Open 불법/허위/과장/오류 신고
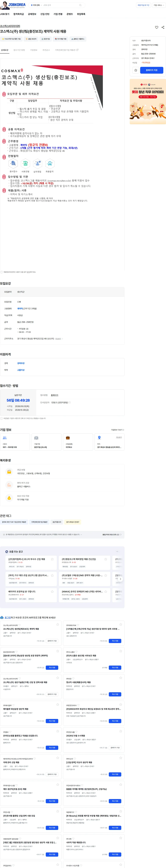 112,534
